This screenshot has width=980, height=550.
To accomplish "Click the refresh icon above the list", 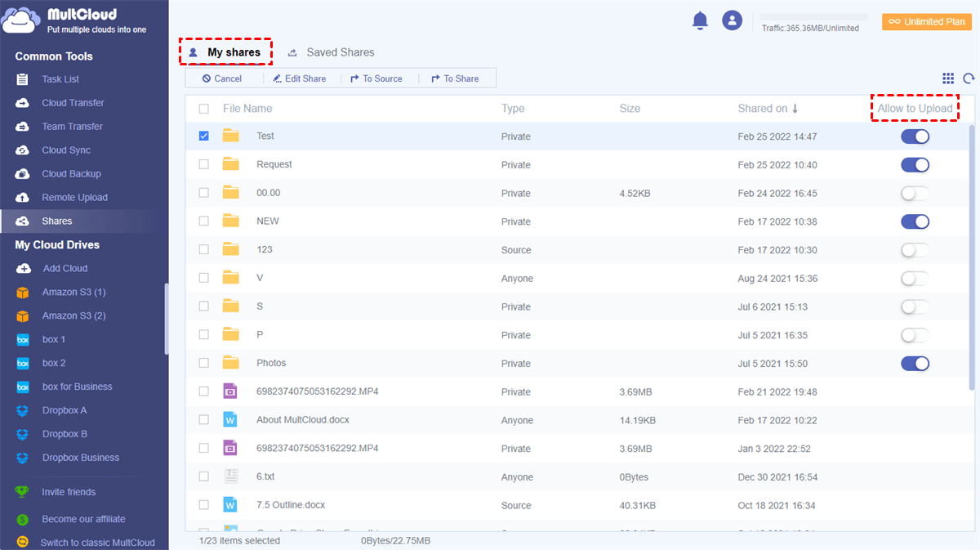I will pyautogui.click(x=969, y=78).
